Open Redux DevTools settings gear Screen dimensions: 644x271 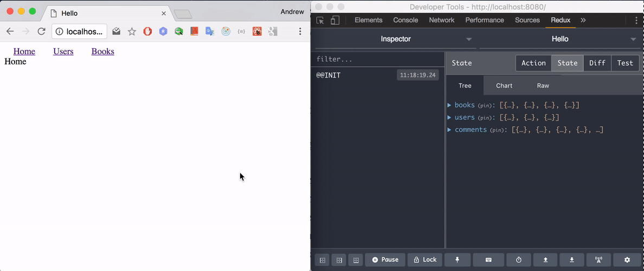pyautogui.click(x=627, y=260)
